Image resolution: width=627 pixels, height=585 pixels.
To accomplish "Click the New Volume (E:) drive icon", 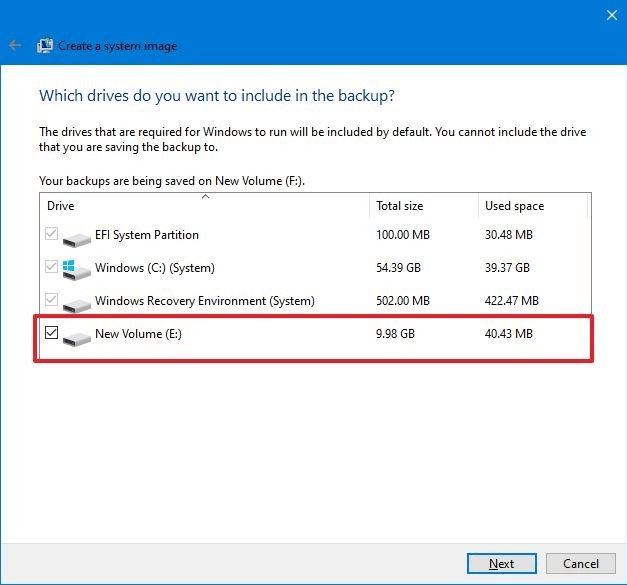I will tap(76, 337).
